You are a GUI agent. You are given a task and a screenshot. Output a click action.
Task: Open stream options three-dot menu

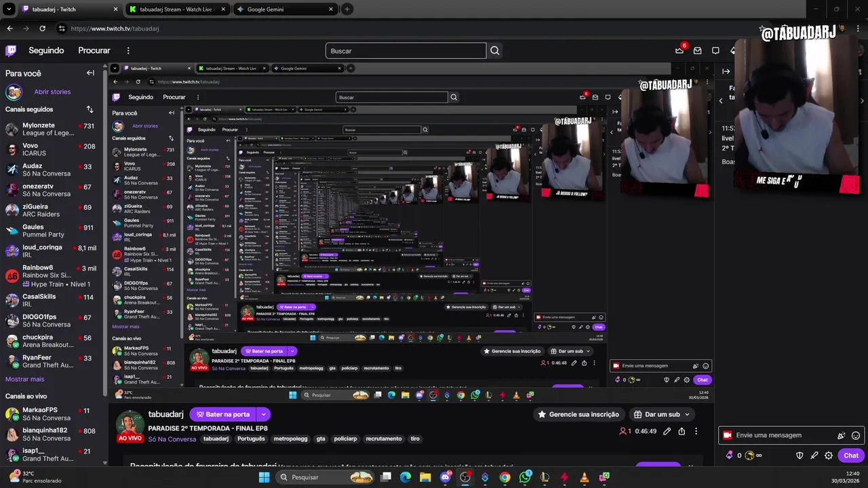point(696,431)
